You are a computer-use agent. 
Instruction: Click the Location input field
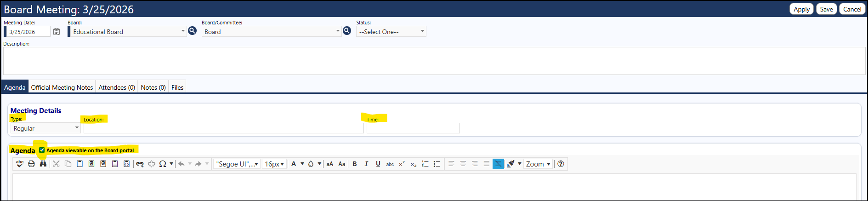click(224, 128)
